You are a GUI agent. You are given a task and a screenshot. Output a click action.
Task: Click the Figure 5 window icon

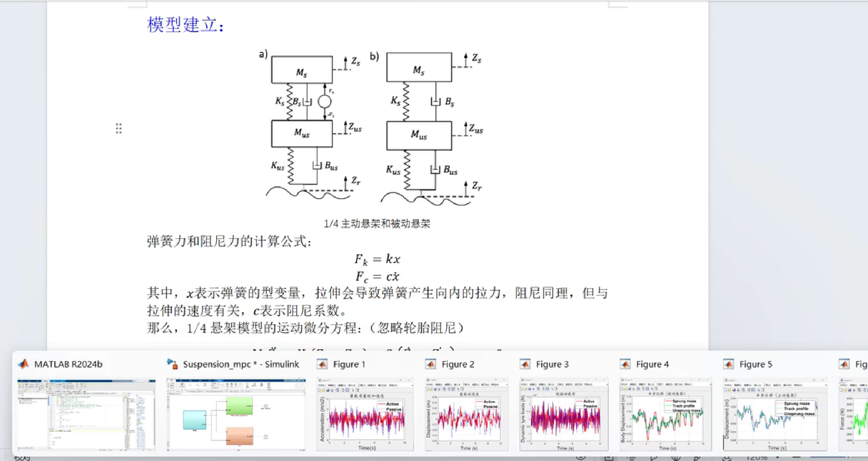pos(728,364)
